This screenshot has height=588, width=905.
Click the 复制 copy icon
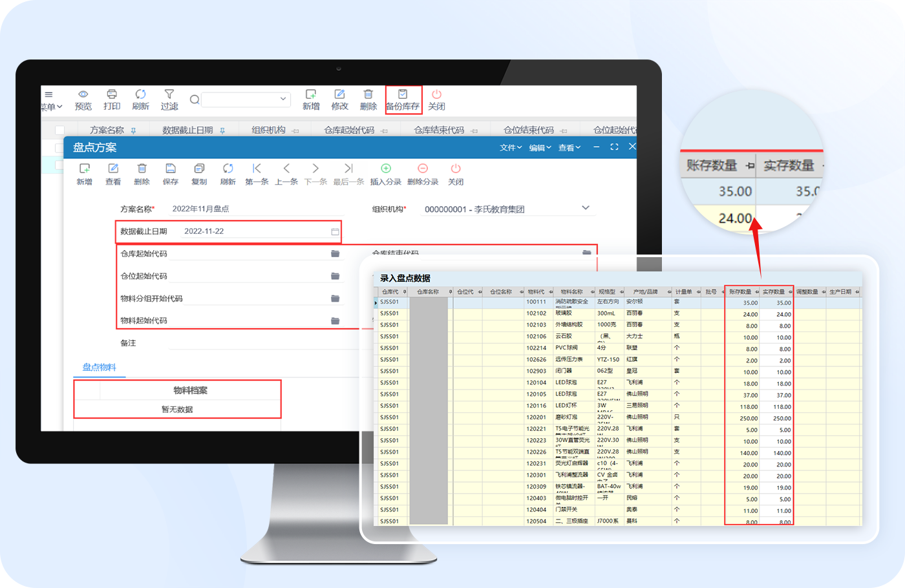199,169
